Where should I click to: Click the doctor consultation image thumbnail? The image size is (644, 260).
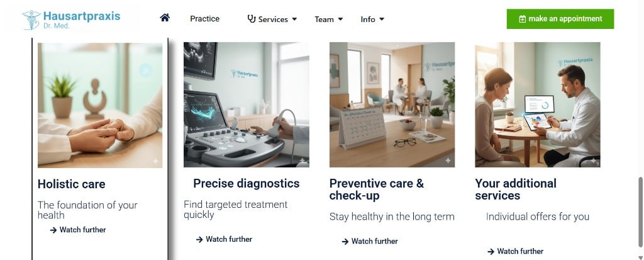click(x=538, y=105)
